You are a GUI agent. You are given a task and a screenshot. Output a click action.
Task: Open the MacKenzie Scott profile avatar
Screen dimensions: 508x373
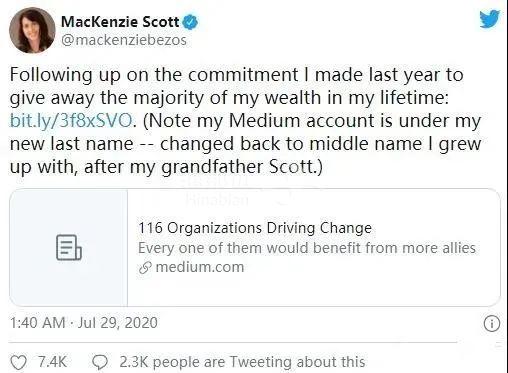point(32,30)
